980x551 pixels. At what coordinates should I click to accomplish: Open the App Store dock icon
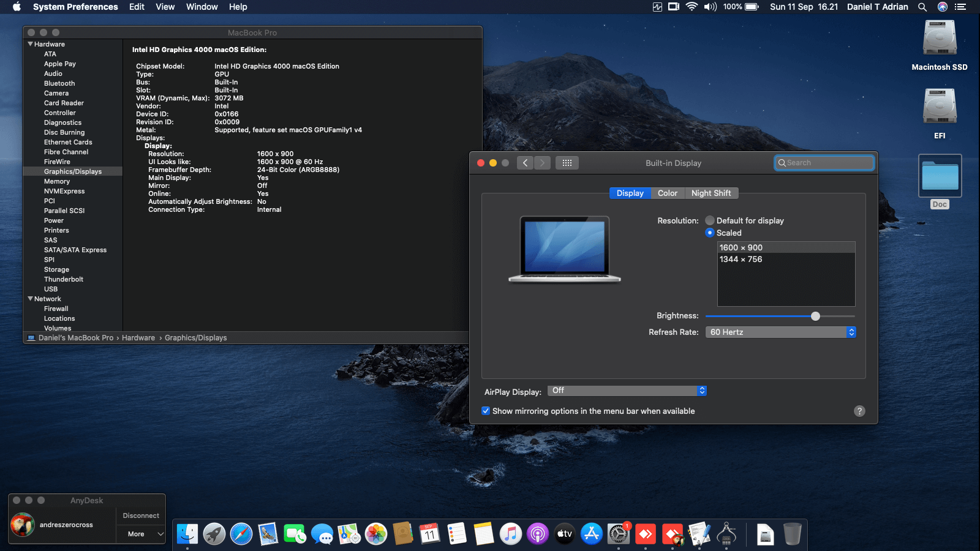pos(592,534)
